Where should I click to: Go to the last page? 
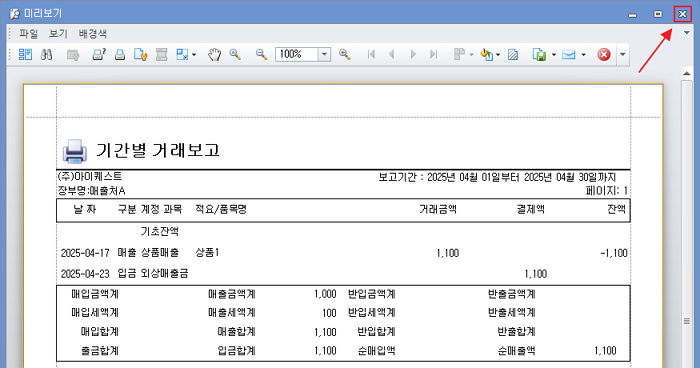coord(433,54)
